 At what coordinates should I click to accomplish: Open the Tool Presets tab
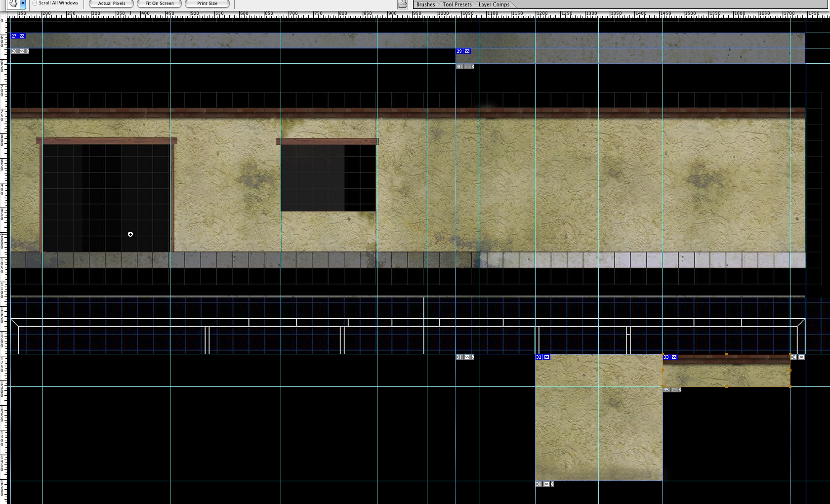457,4
